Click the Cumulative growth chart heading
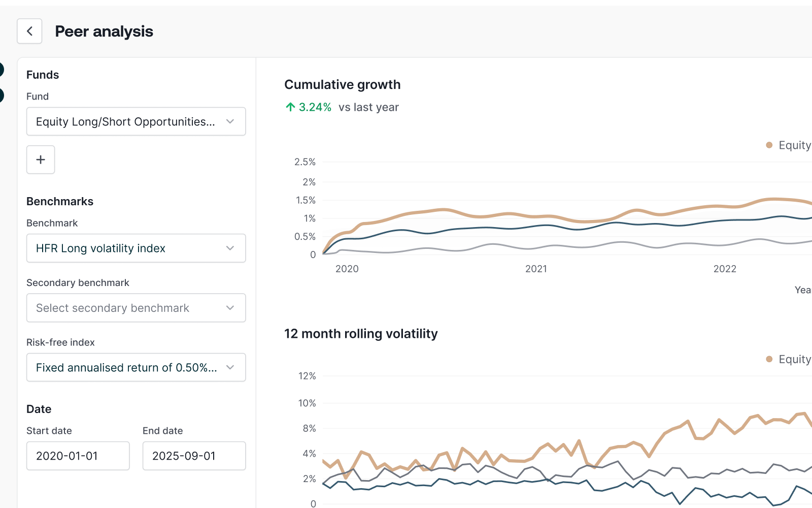The width and height of the screenshot is (812, 508). [x=342, y=84]
